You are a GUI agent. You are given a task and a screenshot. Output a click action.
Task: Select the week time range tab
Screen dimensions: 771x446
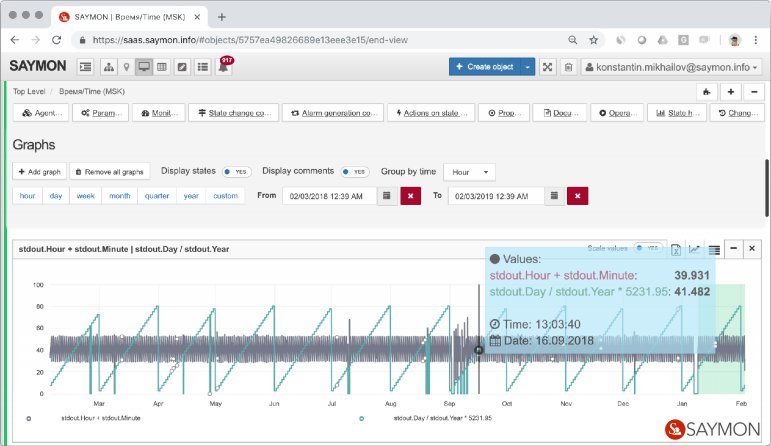click(86, 196)
